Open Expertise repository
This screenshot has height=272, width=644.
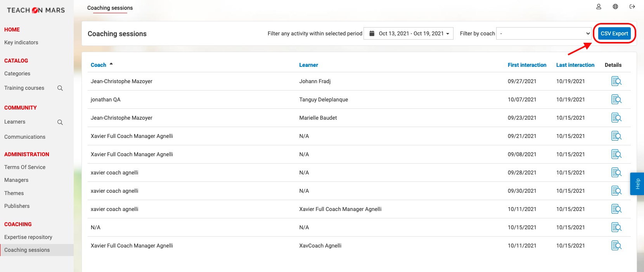(28, 237)
